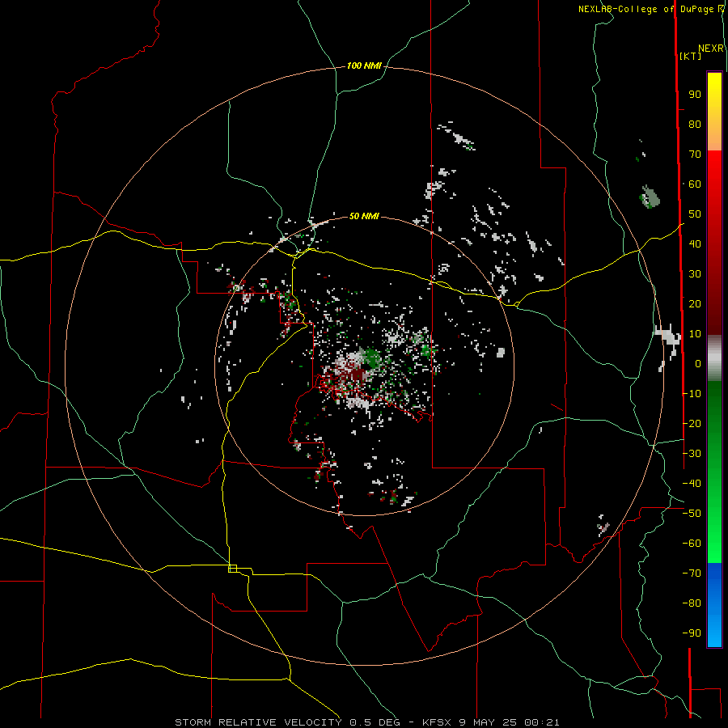
Task: Click the -50 value on the velocity scale
Action: coord(692,514)
